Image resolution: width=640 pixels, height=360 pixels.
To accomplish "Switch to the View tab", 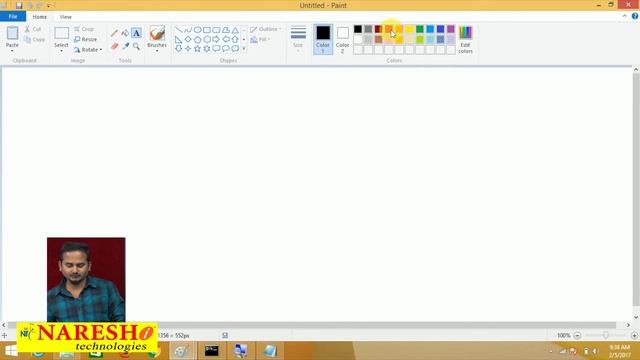I will (x=65, y=17).
